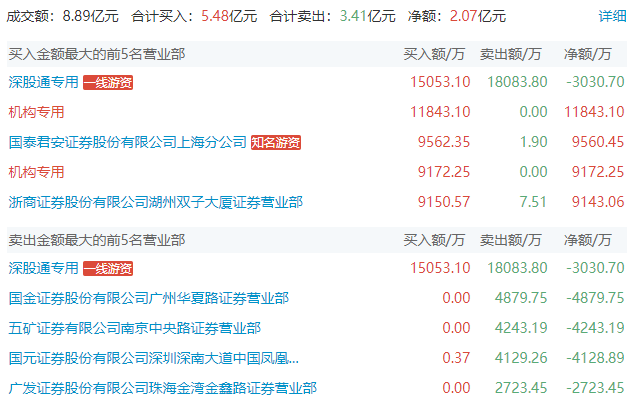Open 广发证券股份有限公司珠海金湾金鑫路证券营业部 link

coord(163,388)
